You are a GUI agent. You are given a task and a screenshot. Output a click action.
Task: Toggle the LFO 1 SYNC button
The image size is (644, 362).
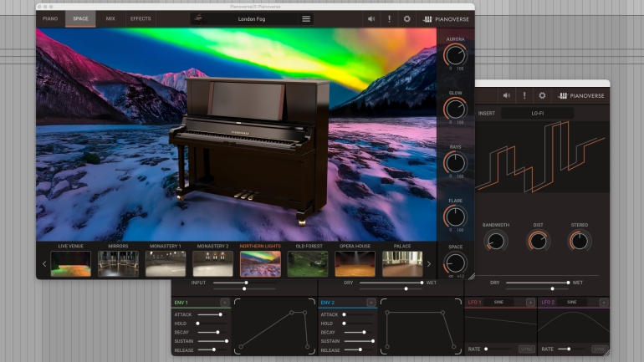tap(526, 349)
